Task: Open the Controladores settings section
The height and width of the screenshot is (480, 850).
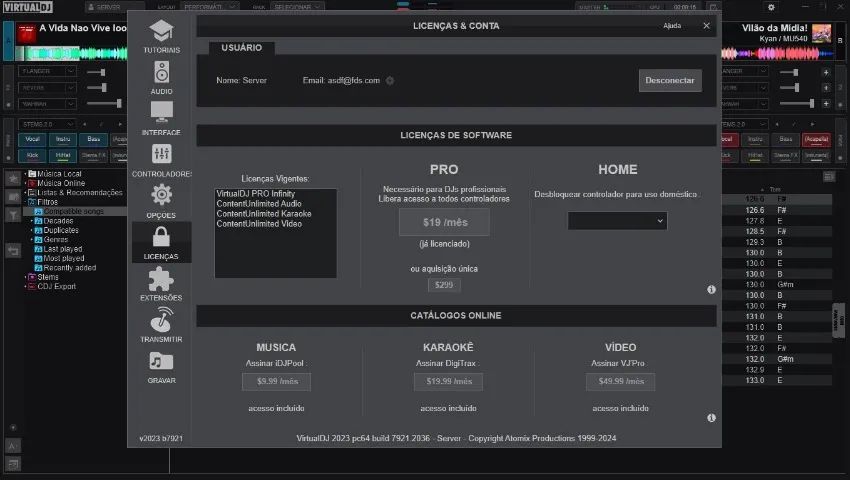Action: click(161, 161)
